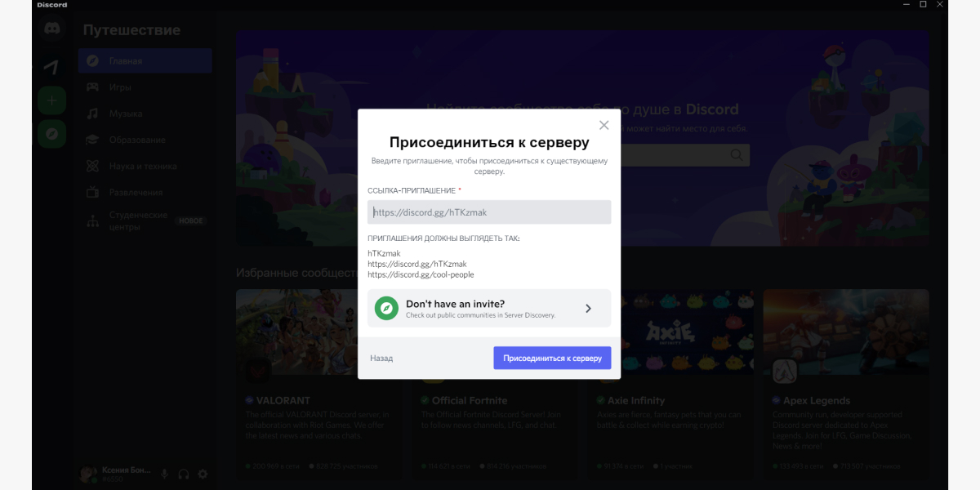Open user settings gear icon
980x490 pixels.
pos(203,474)
